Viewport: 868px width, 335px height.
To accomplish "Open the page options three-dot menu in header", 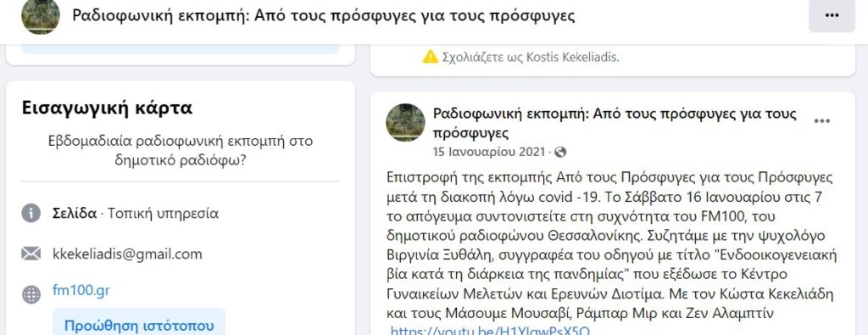I will (x=832, y=15).
